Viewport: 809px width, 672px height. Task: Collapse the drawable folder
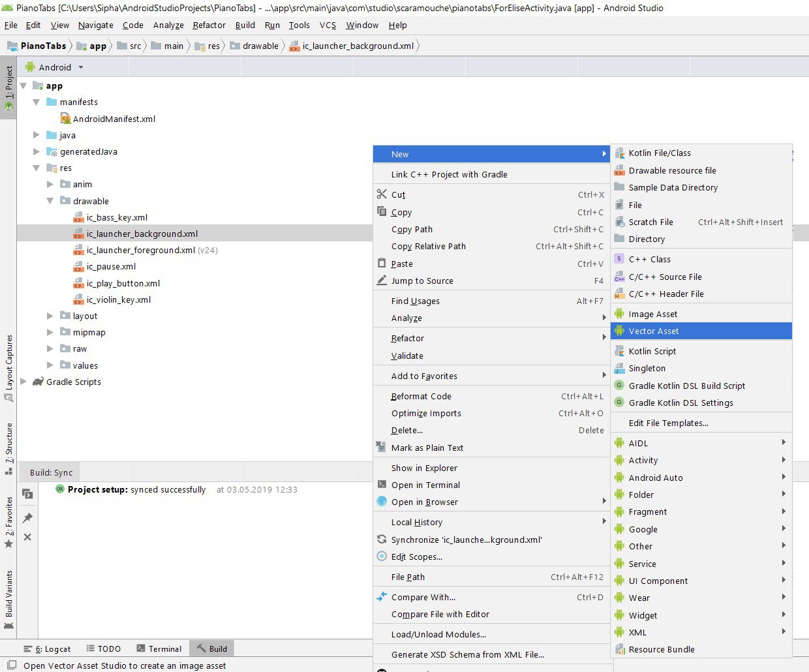click(50, 201)
